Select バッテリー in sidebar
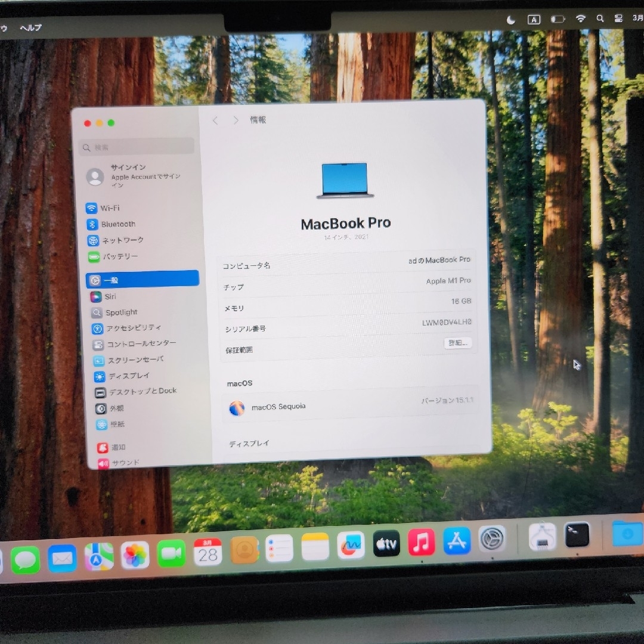This screenshot has height=644, width=644. 114,256
